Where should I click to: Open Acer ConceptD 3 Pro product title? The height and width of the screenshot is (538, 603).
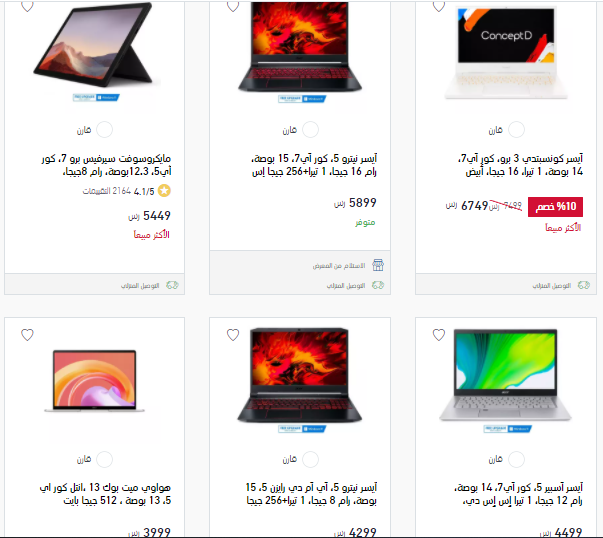[x=520, y=165]
